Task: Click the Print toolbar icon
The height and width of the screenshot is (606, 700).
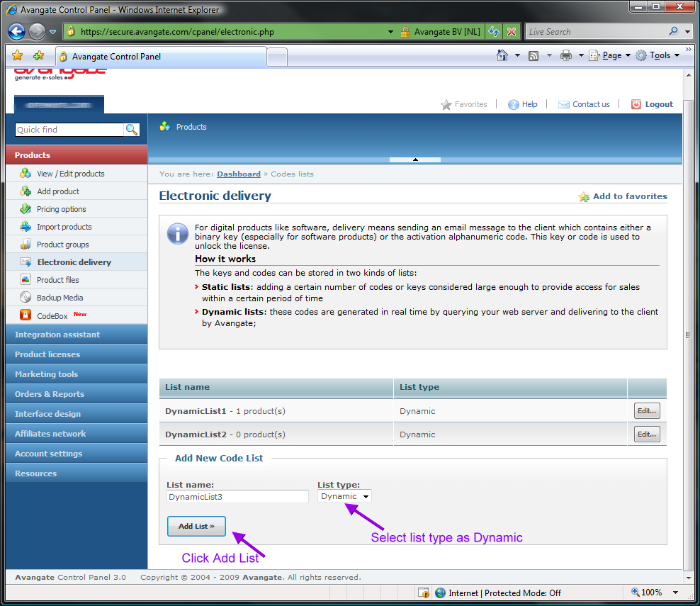Action: 566,55
